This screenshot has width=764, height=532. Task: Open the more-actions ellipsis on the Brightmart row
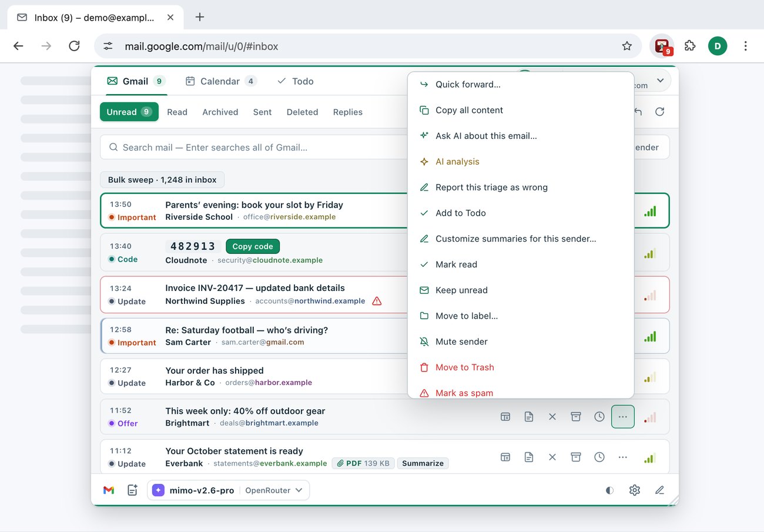623,417
